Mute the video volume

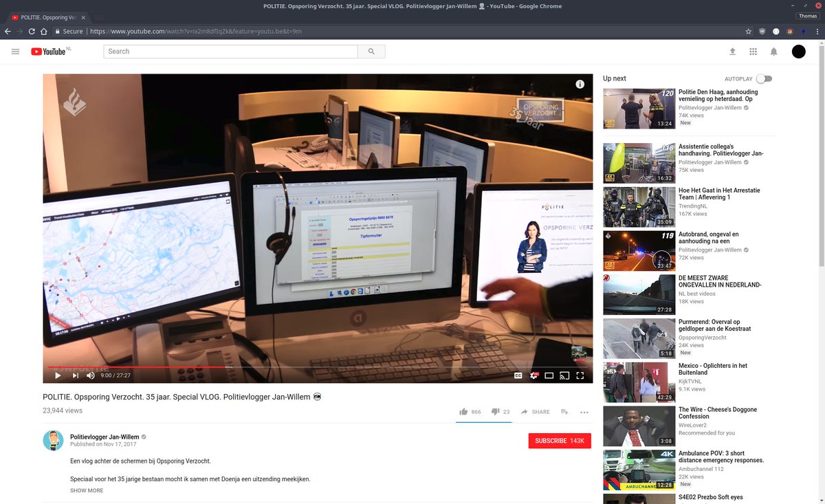click(91, 375)
